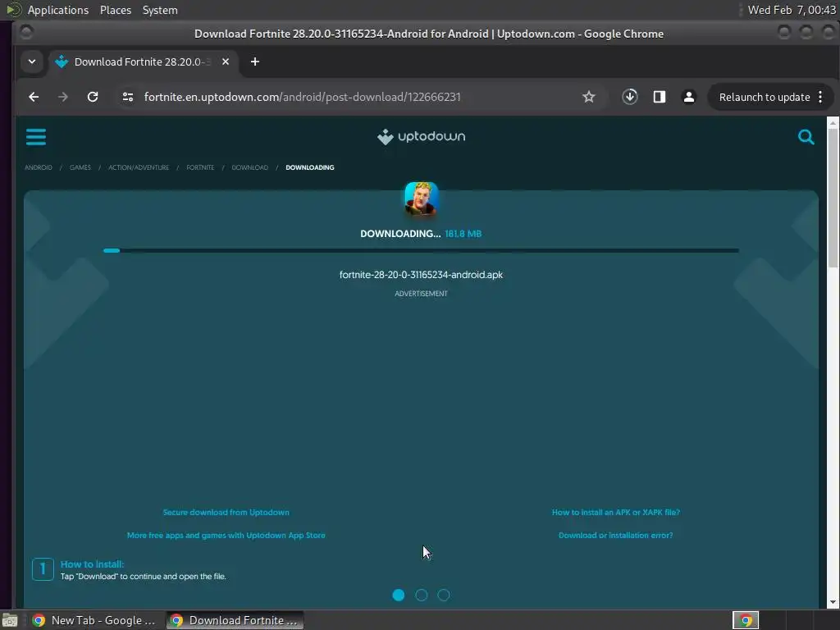Click the page vertical scrollbar

click(x=833, y=199)
